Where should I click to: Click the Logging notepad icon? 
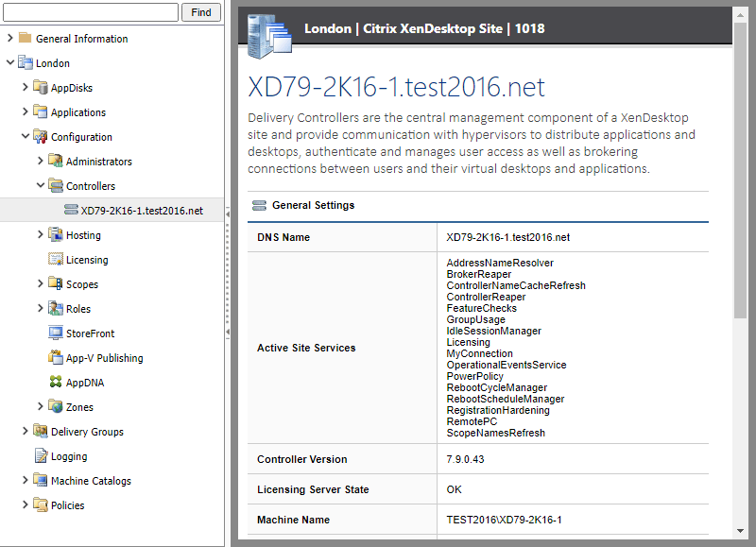click(x=41, y=455)
